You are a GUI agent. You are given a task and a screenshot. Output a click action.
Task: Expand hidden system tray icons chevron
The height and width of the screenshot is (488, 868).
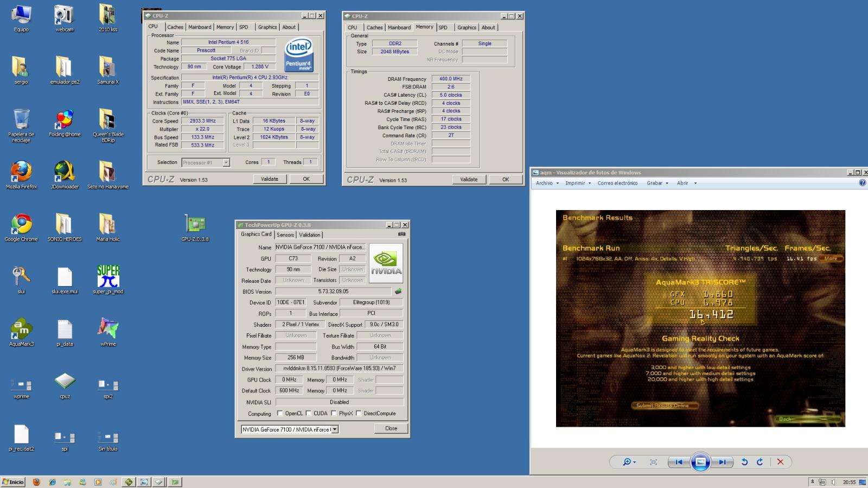click(x=812, y=481)
